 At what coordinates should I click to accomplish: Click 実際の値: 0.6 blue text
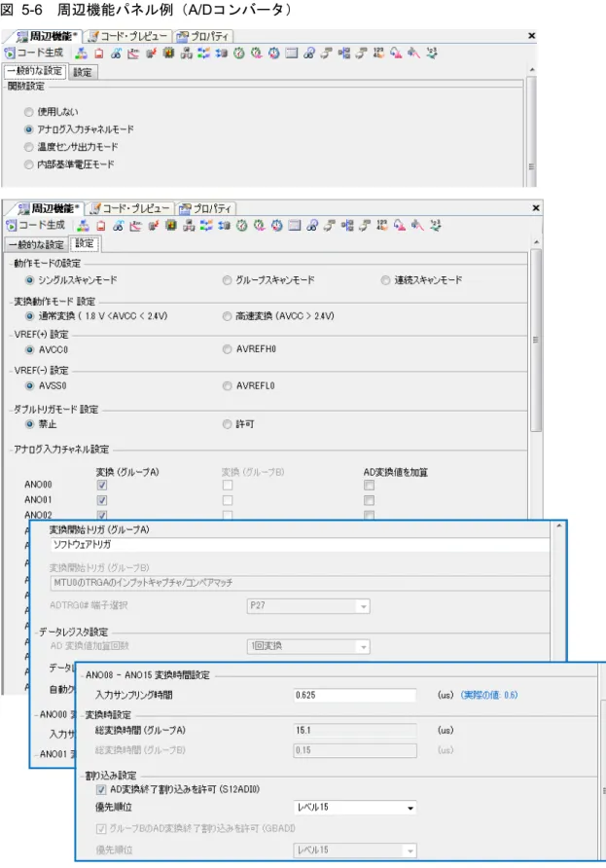tap(489, 695)
